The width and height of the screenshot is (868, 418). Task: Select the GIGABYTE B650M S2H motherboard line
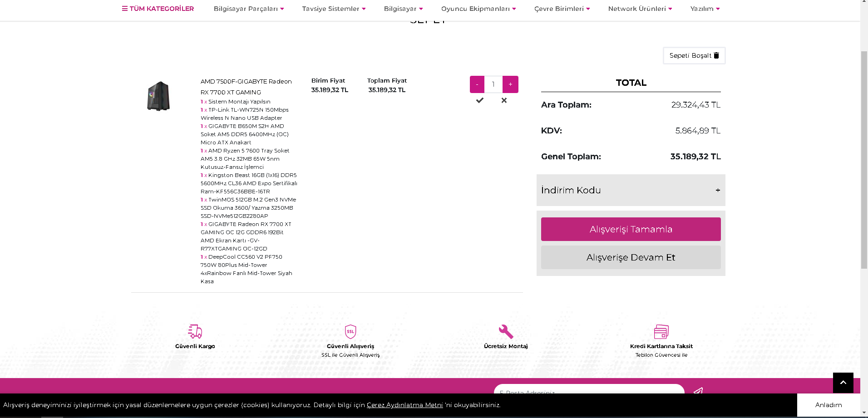[245, 134]
